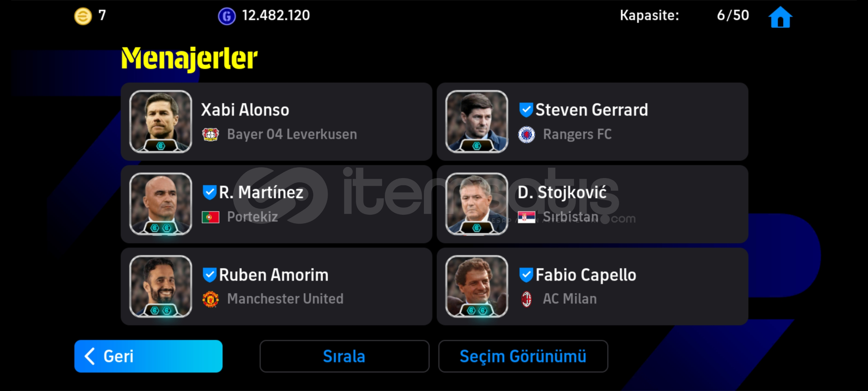
Task: Open the Fabio Capello manager card
Action: pos(592,286)
